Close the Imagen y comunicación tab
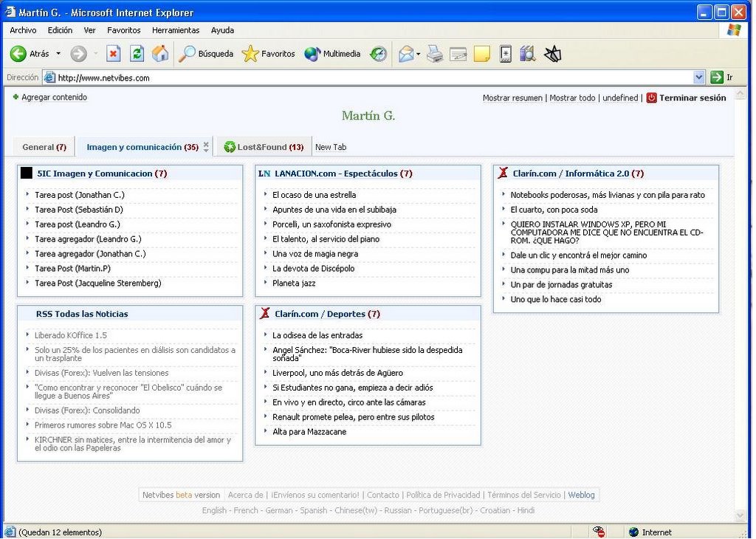Viewport: 756px width, 539px height. pyautogui.click(x=206, y=144)
